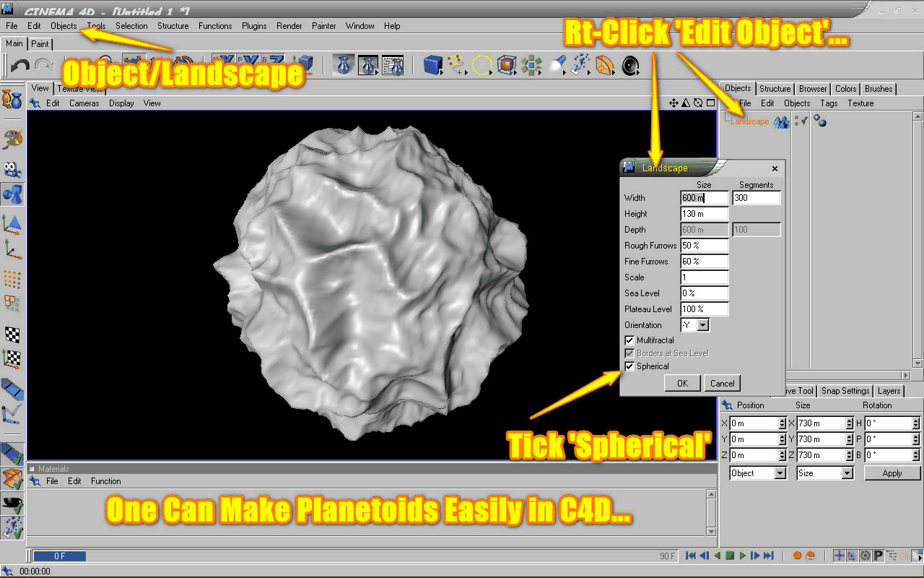Untick the Spherical checkbox
The image size is (924, 578).
629,366
